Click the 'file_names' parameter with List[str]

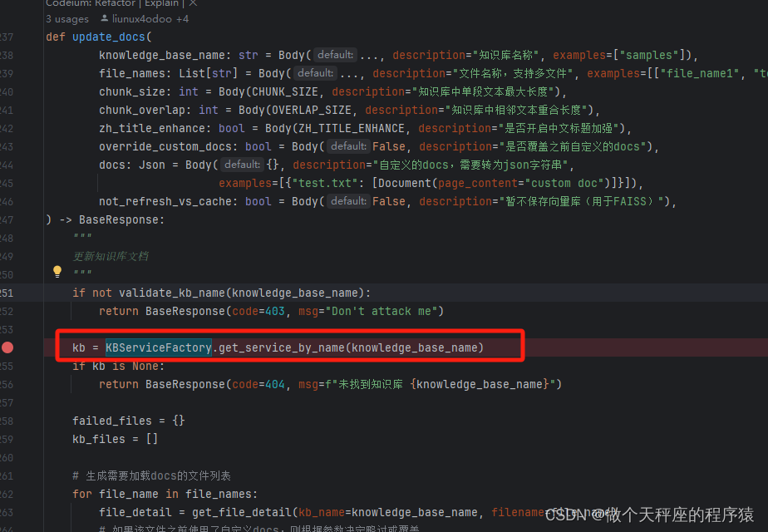tap(132, 73)
